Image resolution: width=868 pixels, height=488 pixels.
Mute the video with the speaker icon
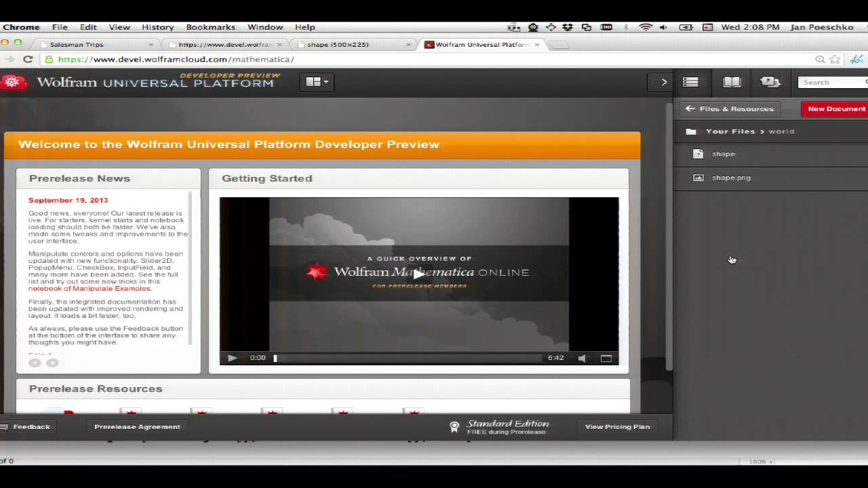pos(582,358)
